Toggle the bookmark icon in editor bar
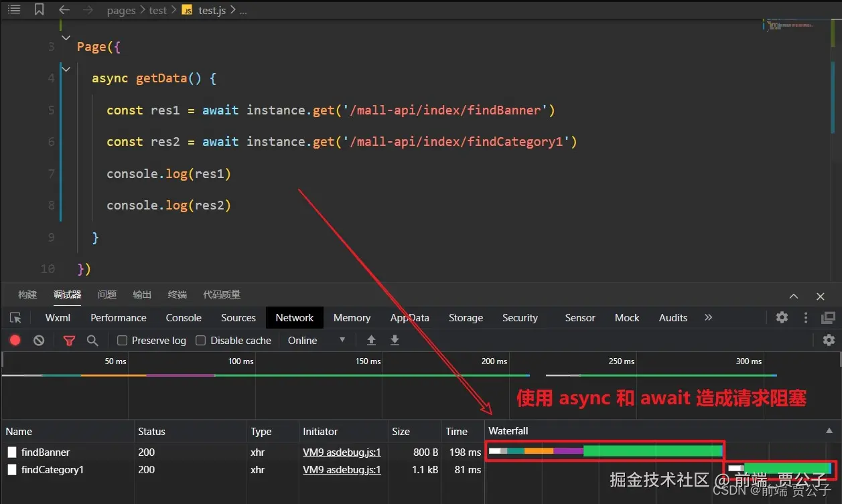842x504 pixels. 39,10
